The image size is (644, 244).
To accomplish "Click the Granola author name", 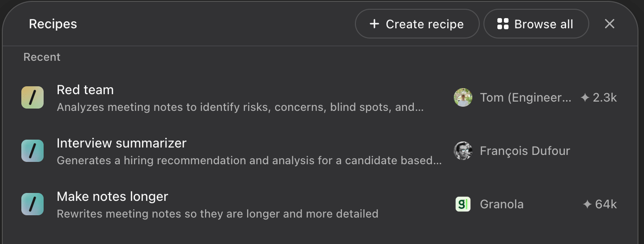I will click(502, 204).
